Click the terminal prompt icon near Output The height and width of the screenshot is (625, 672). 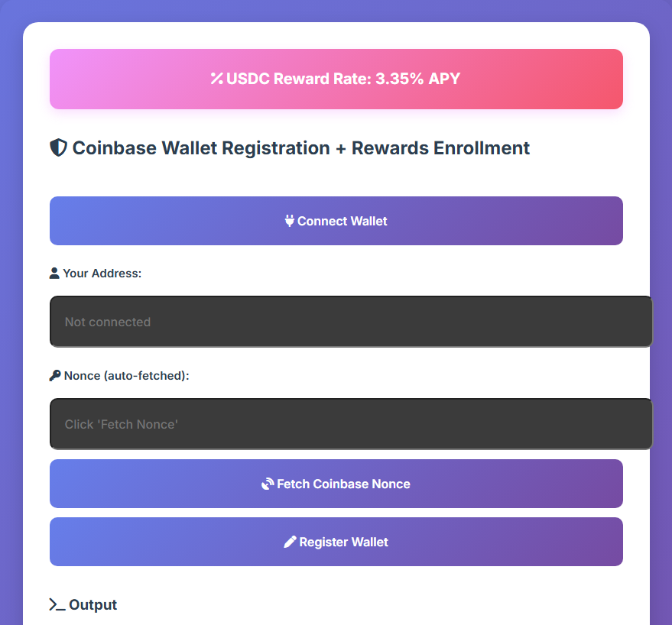(57, 604)
